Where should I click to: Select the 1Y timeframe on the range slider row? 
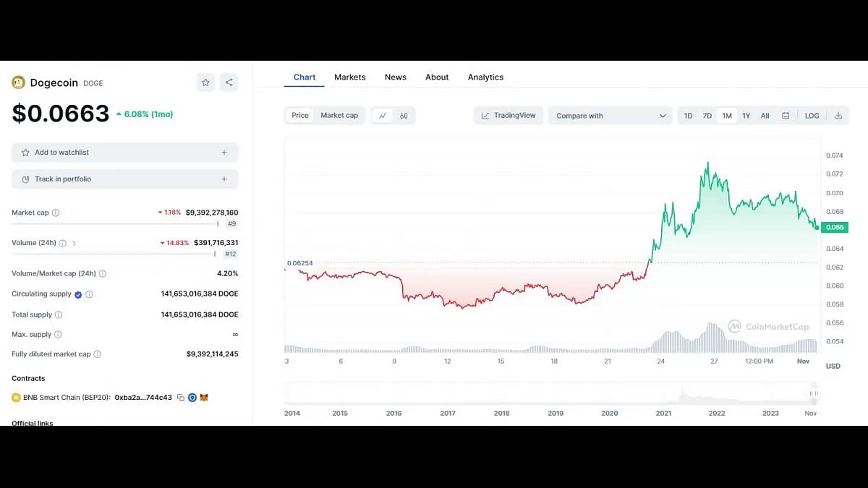(746, 115)
